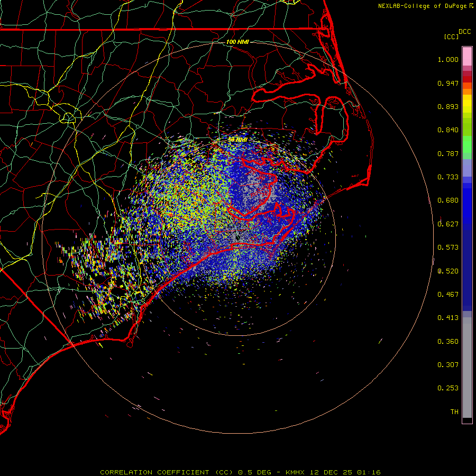Screen dimensions: 476x476
Task: Click the 0.5 DEG elevation text
Action: pos(254,472)
